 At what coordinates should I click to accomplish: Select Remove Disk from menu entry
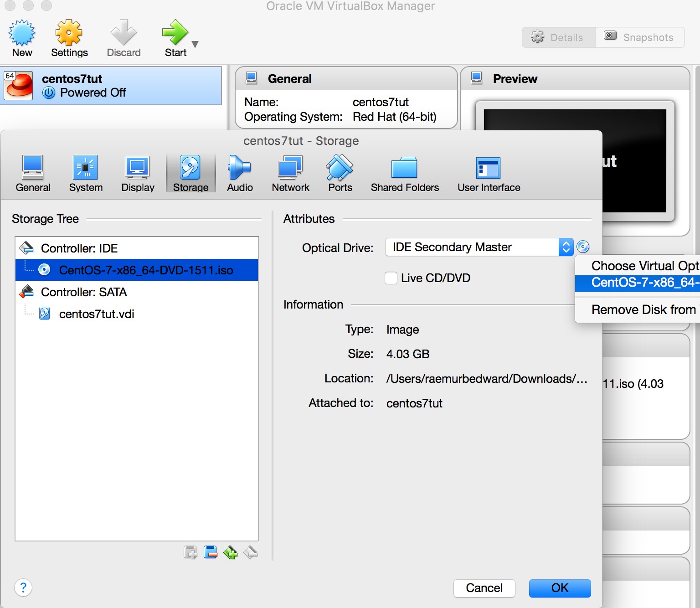click(643, 309)
